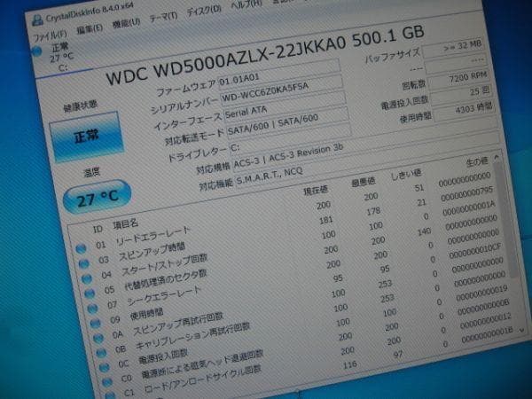
Task: Open the ファイル(F) menu
Action: [51, 35]
